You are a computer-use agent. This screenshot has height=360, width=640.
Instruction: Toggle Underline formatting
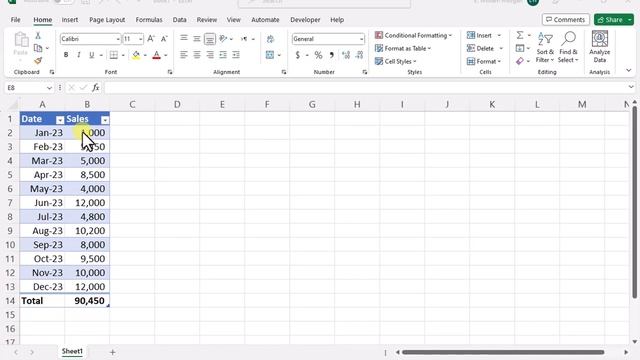pos(91,55)
